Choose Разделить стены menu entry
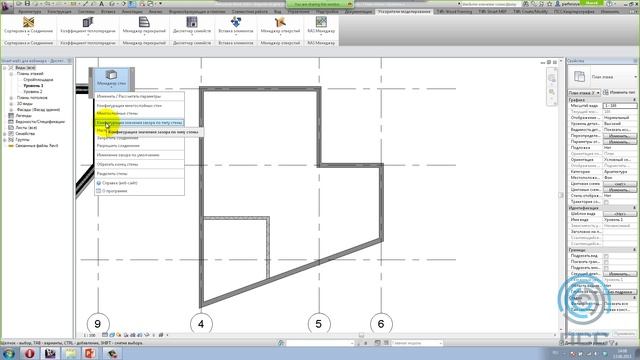Viewport: 640px width, 360px height. (x=139, y=173)
